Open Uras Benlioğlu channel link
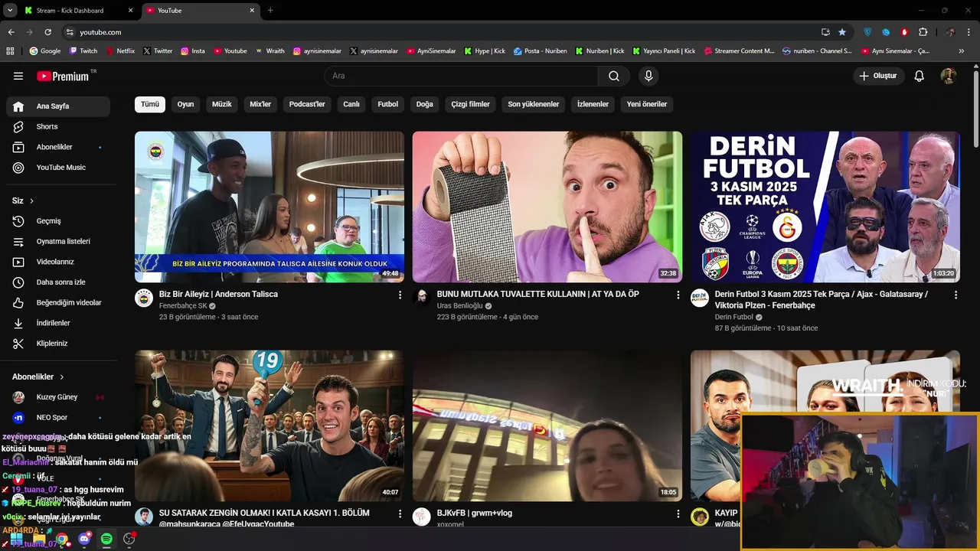The image size is (980, 551). pos(460,306)
